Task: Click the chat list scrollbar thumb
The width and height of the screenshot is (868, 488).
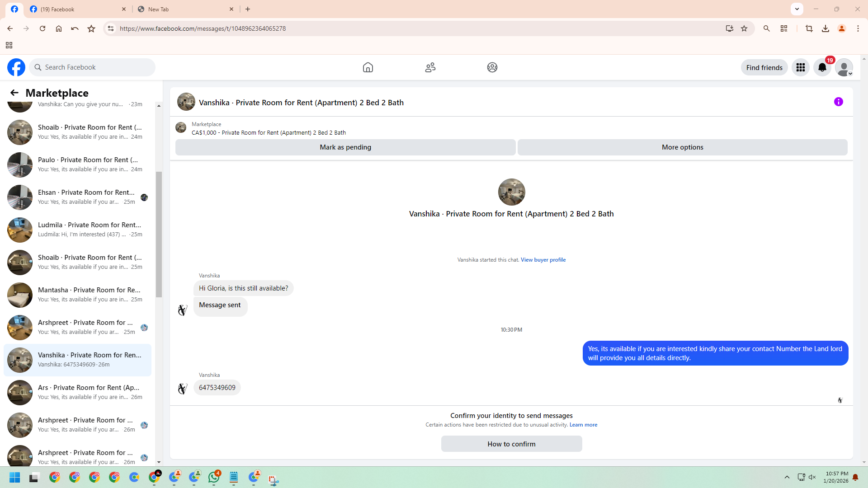Action: tap(159, 235)
